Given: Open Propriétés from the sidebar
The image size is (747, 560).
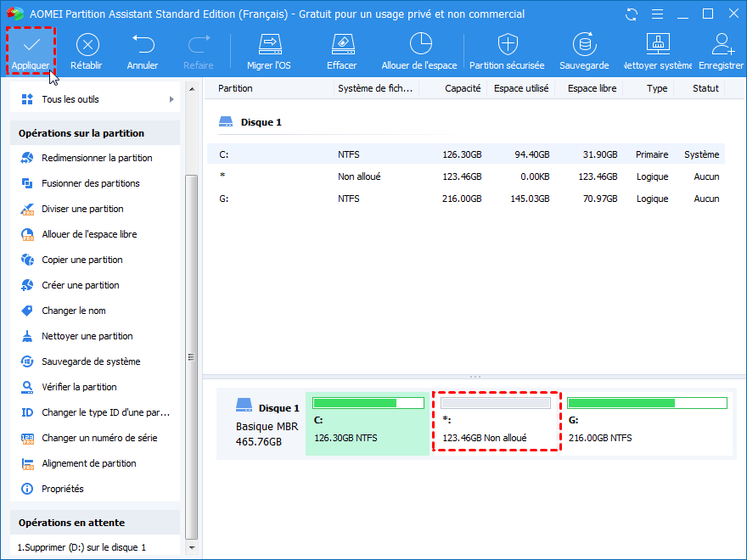Looking at the screenshot, I should [x=63, y=489].
